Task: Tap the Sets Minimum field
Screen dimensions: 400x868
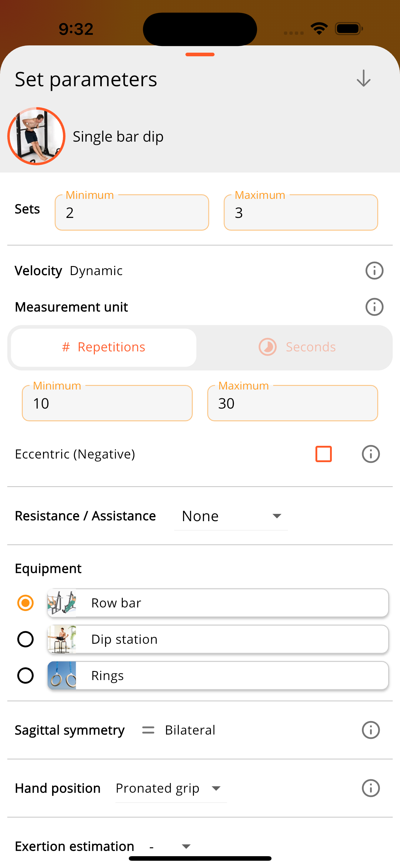Action: [132, 213]
